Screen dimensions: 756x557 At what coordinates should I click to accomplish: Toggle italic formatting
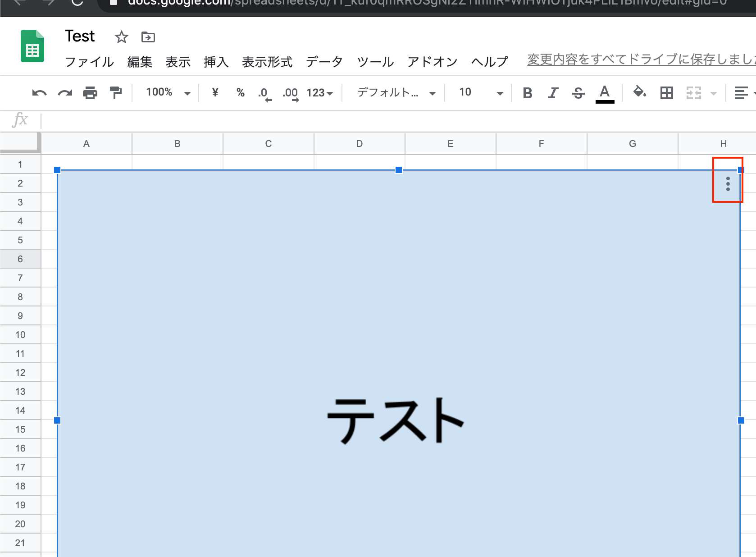point(553,93)
